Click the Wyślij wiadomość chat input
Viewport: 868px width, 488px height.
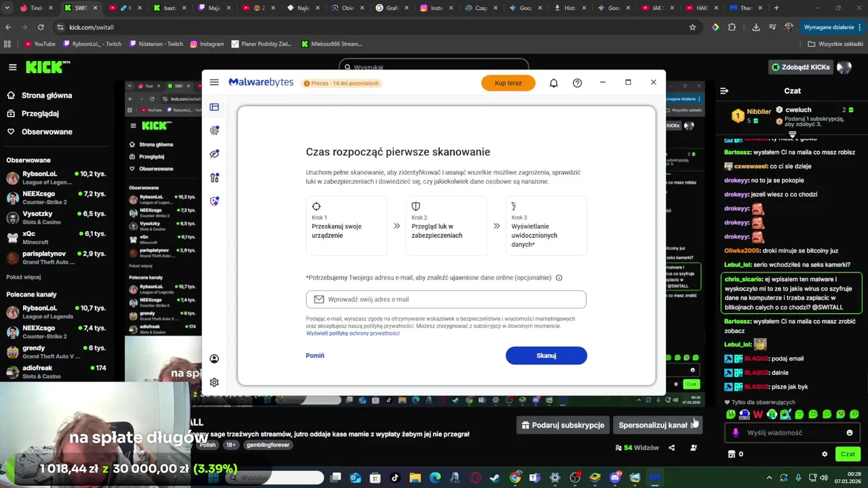pos(793,432)
